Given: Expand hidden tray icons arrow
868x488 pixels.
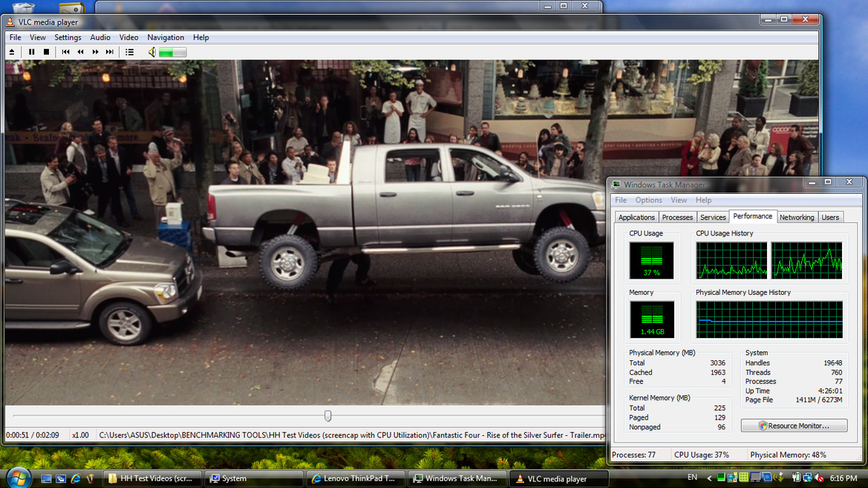Looking at the screenshot, I should click(709, 478).
